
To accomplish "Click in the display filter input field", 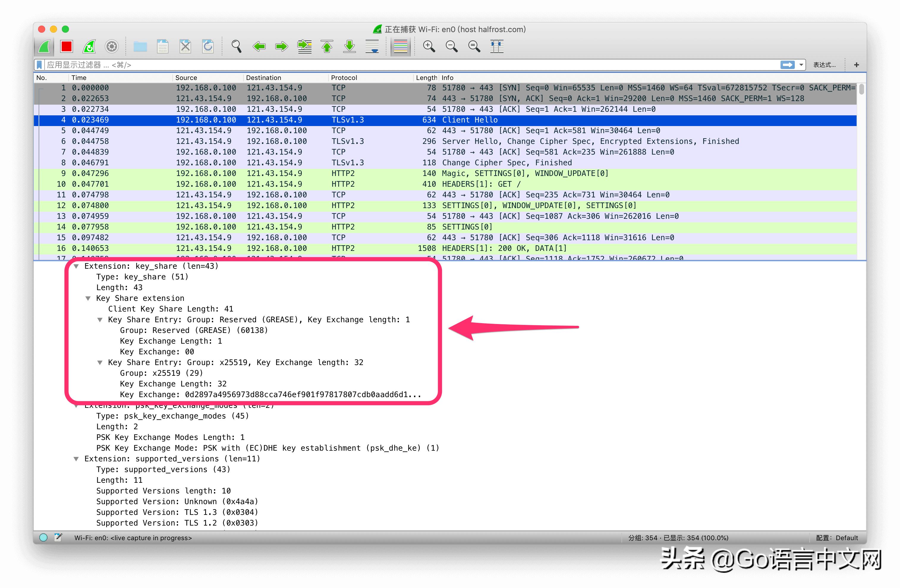I will coord(378,65).
